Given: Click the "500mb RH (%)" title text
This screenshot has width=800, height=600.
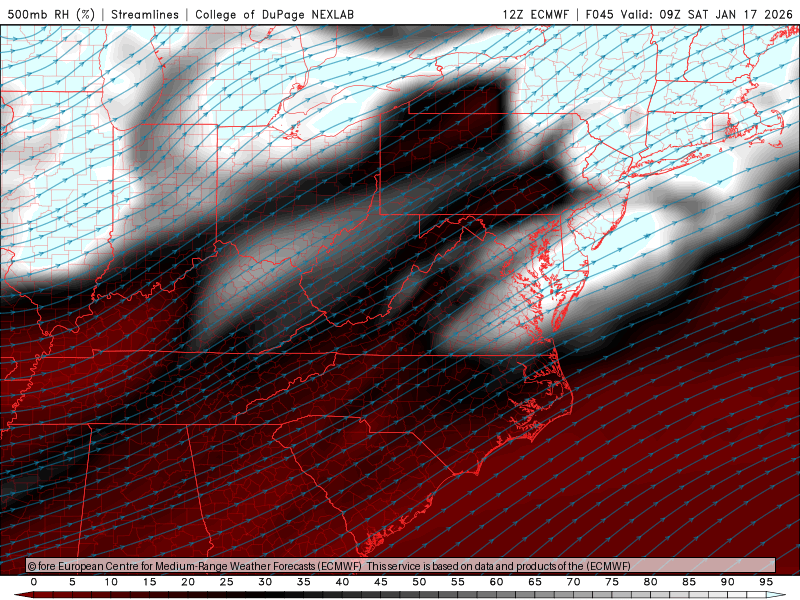Looking at the screenshot, I should click(x=51, y=14).
